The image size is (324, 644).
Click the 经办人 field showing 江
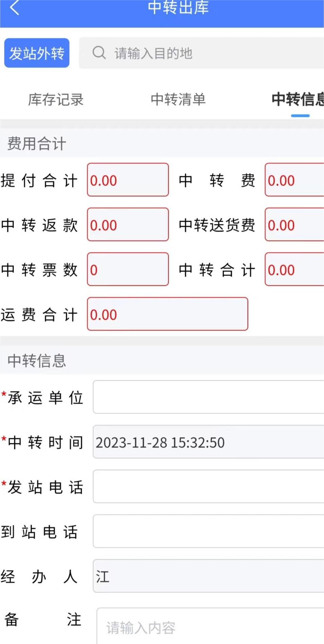coord(208,577)
